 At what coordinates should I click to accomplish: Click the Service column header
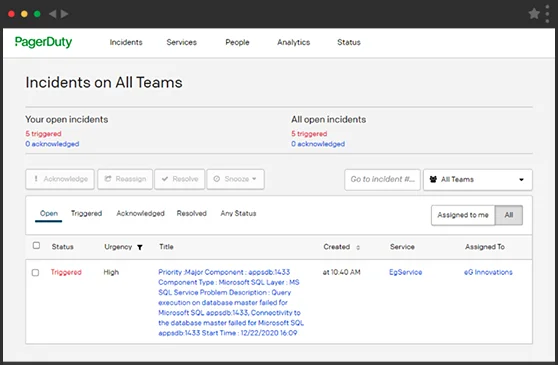point(402,247)
